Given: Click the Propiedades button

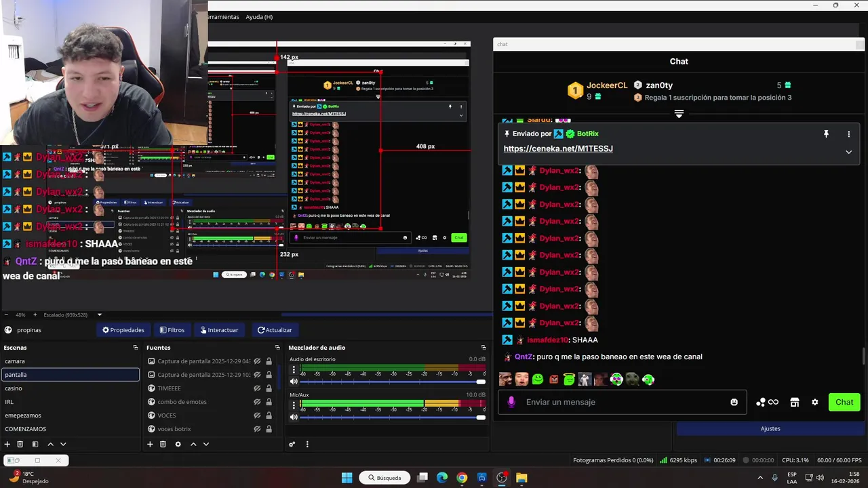Looking at the screenshot, I should tap(123, 330).
